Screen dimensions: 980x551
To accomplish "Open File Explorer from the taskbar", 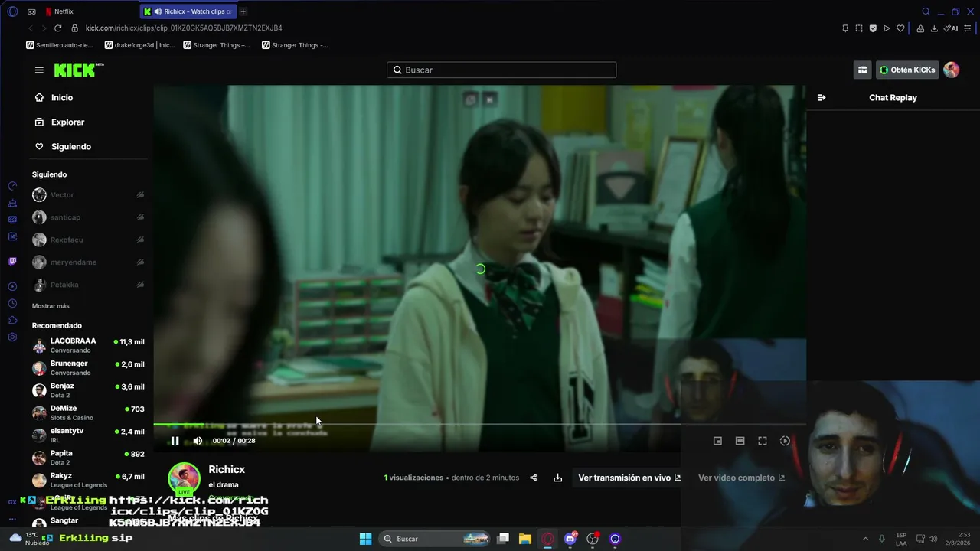I will point(525,539).
